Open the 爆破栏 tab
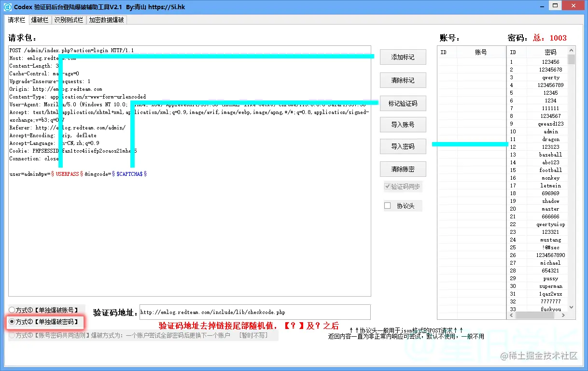588x371 pixels. (x=40, y=20)
